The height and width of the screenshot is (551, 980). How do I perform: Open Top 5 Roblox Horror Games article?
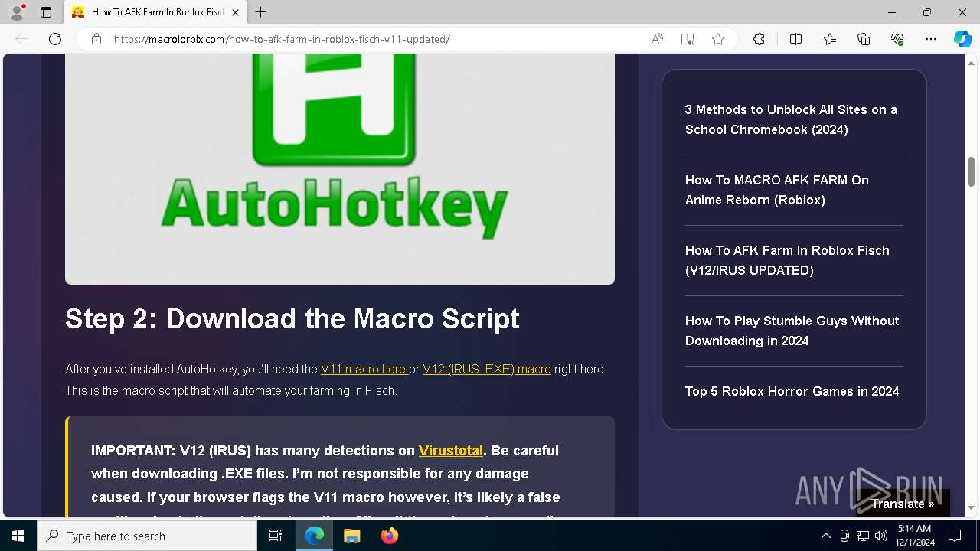click(x=792, y=391)
